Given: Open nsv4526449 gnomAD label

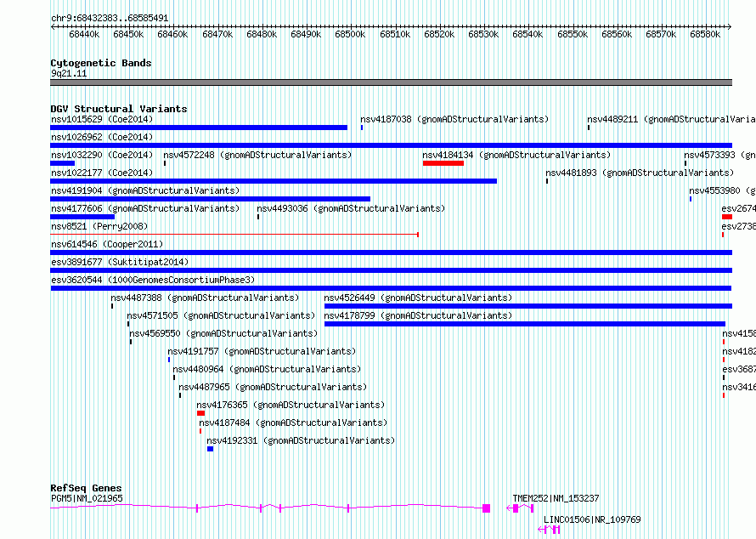Looking at the screenshot, I should tap(418, 298).
